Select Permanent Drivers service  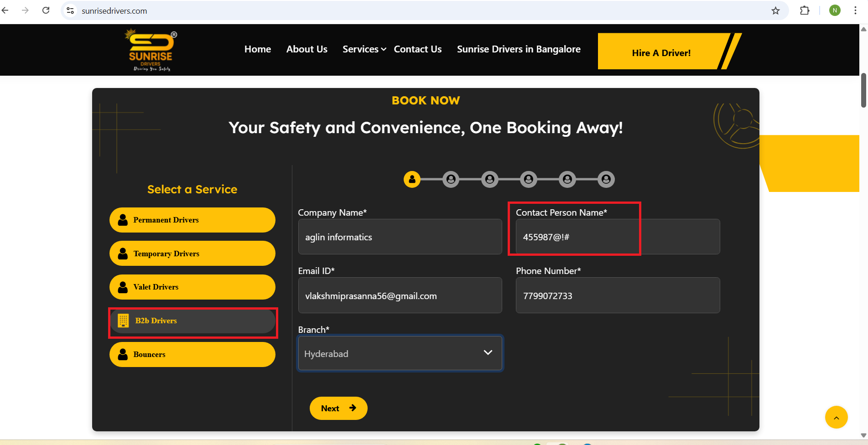192,220
